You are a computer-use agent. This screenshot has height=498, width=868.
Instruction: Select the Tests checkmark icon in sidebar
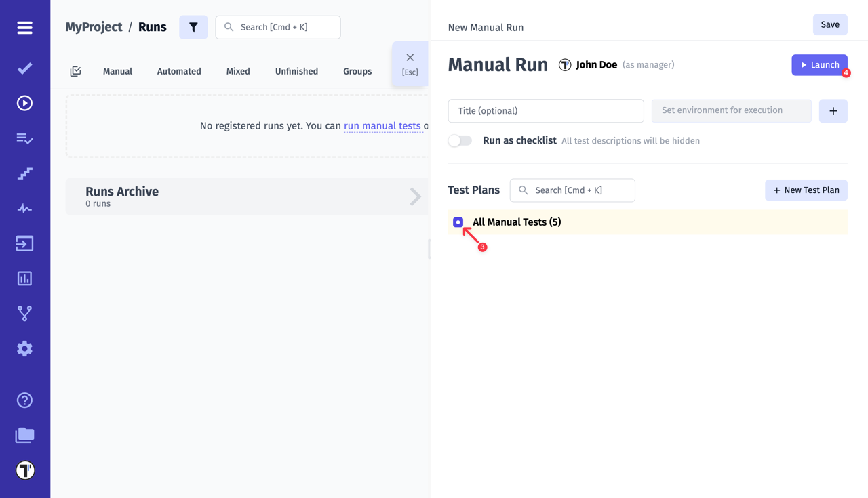click(24, 68)
